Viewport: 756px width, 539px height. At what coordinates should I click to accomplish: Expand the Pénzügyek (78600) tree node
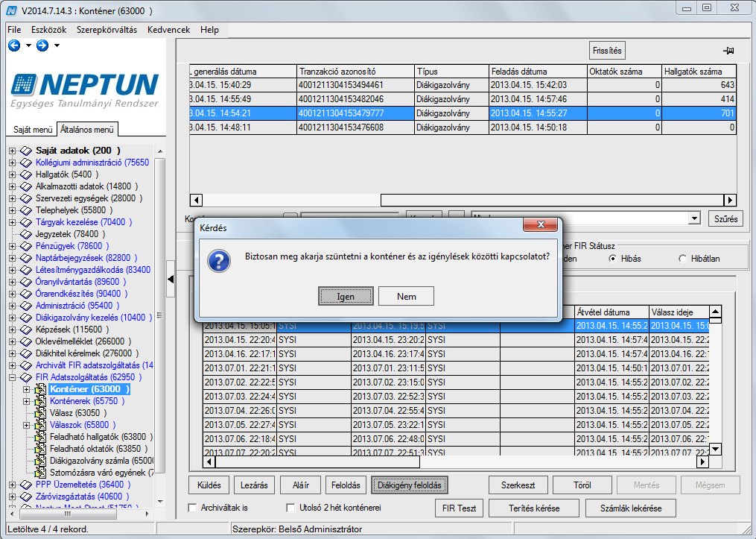point(12,246)
